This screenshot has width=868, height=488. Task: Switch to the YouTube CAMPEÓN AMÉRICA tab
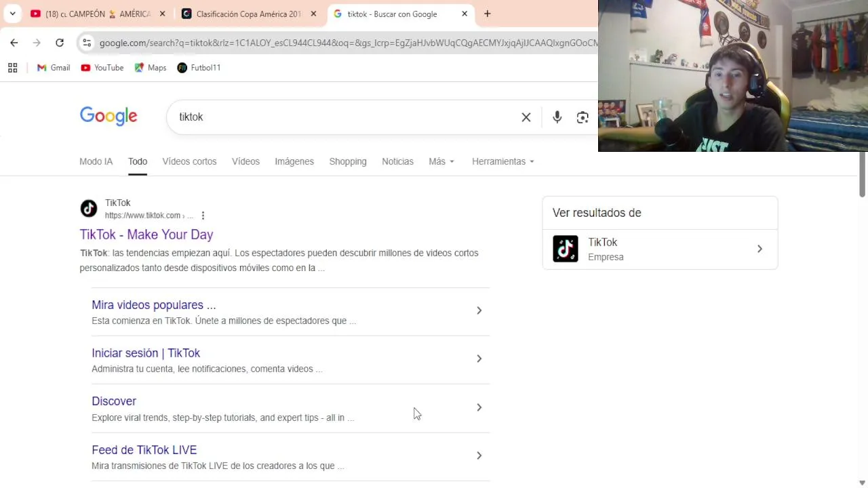[97, 14]
